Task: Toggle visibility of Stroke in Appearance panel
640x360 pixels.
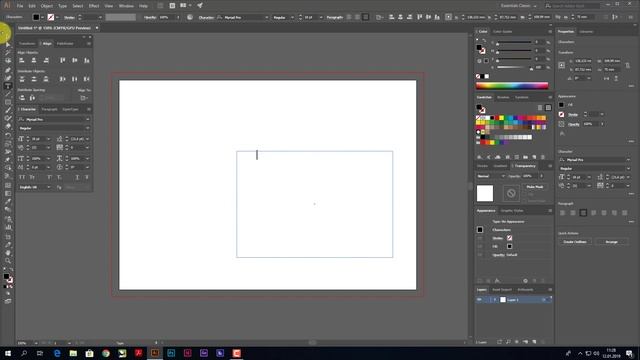Action: click(480, 238)
